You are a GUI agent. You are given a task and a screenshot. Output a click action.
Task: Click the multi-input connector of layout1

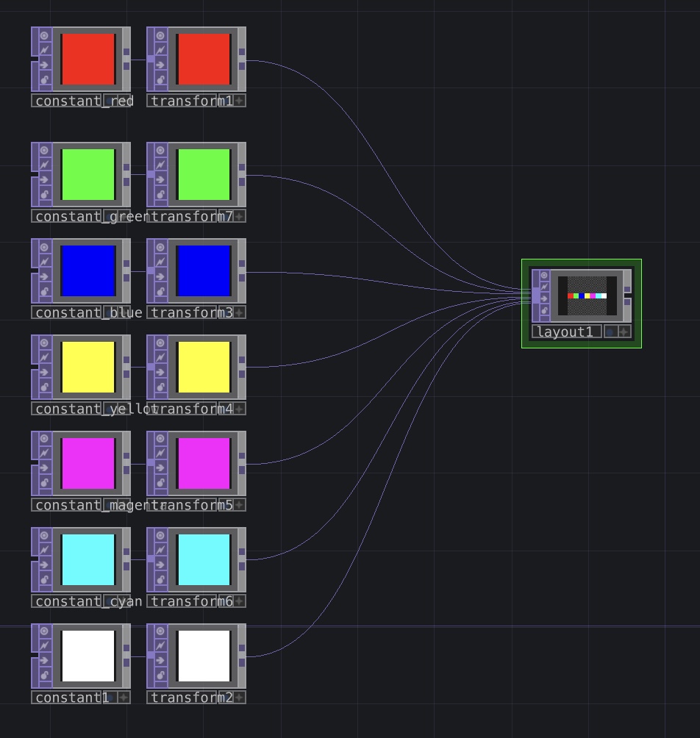coord(536,295)
